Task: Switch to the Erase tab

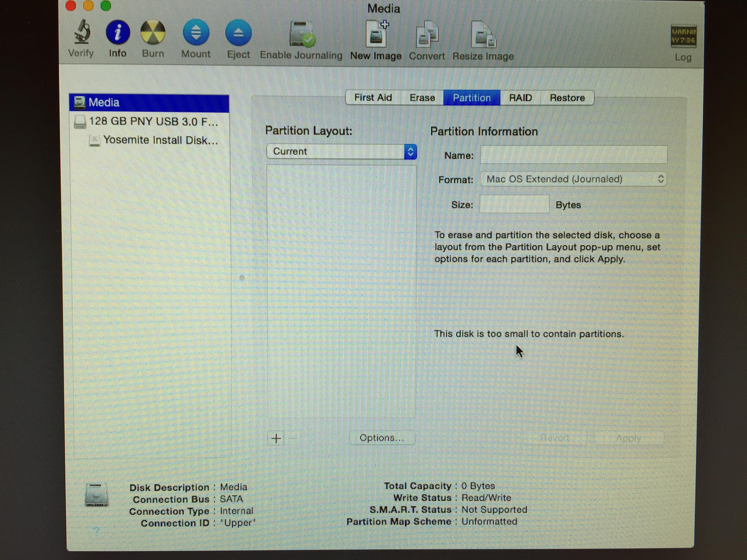Action: (x=422, y=98)
